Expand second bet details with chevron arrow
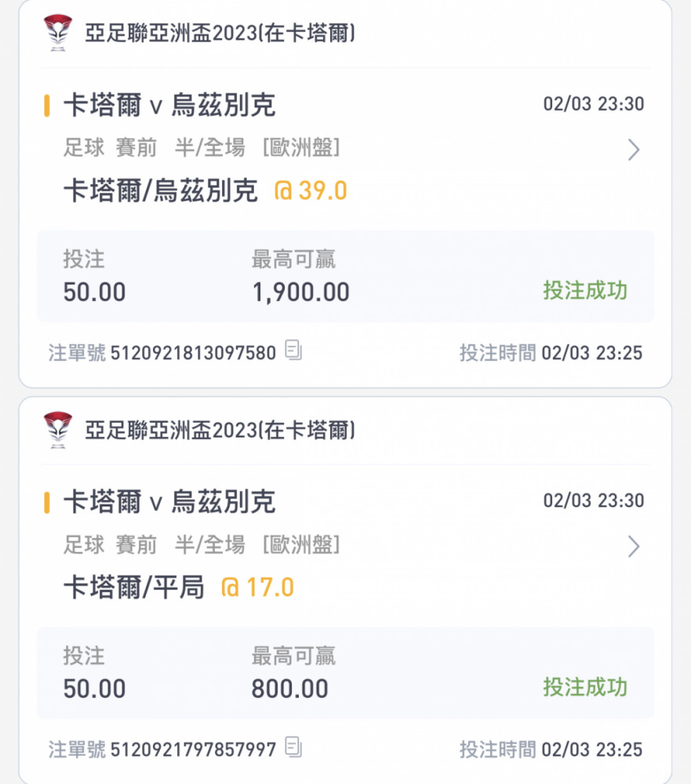The width and height of the screenshot is (691, 784). pos(634,546)
